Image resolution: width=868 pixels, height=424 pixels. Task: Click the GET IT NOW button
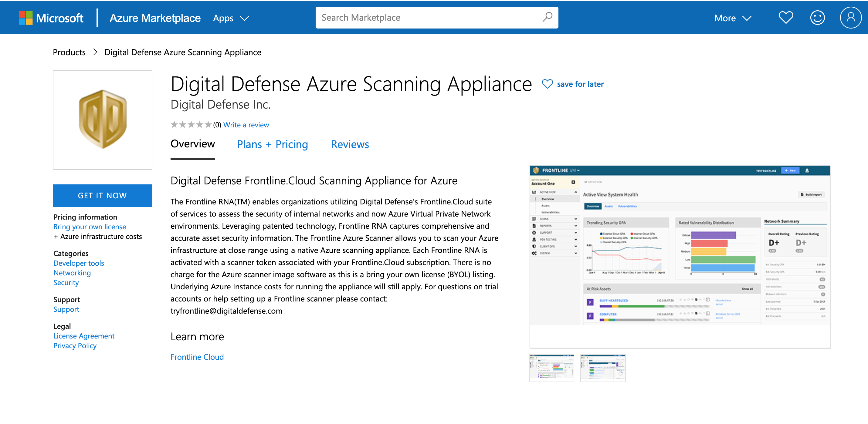(x=103, y=195)
